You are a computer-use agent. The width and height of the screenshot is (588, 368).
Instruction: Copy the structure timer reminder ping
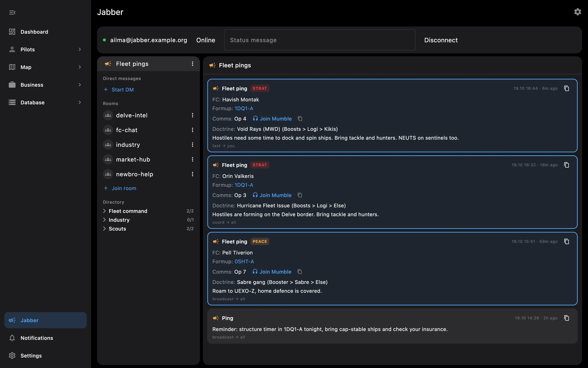coord(566,318)
